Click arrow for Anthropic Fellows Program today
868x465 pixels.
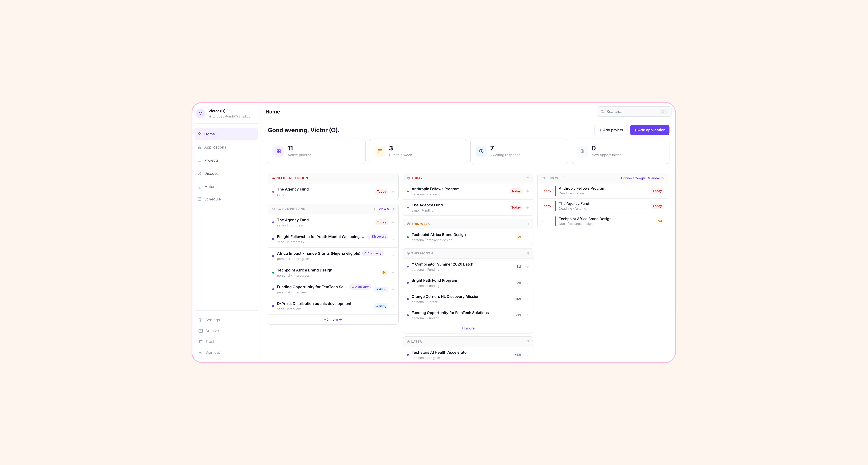click(x=527, y=191)
